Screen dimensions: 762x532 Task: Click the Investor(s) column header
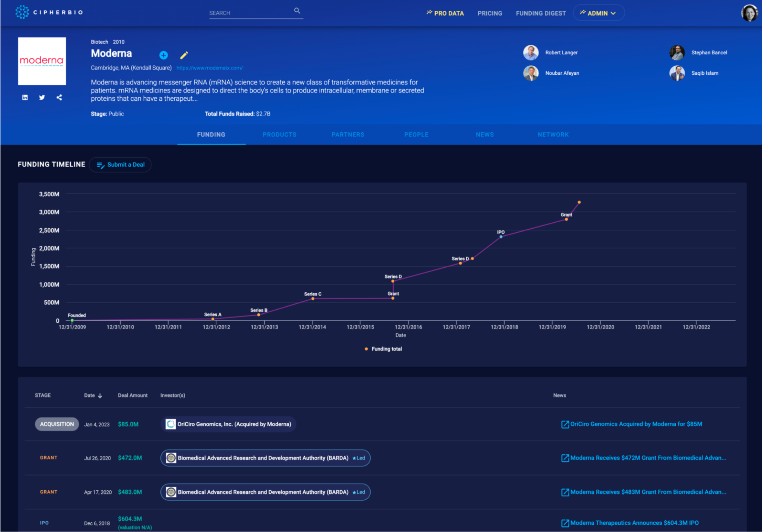pos(173,396)
